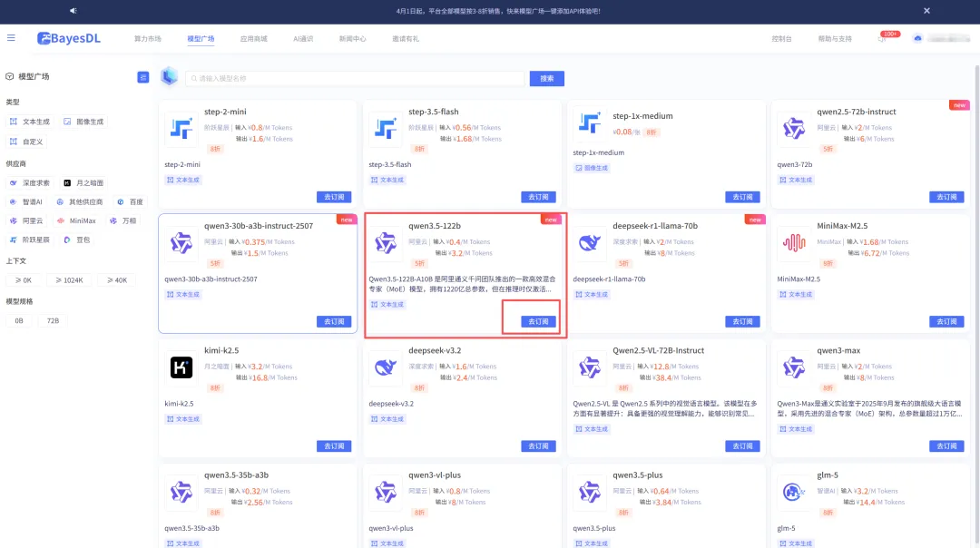Click the MiniMax-M2.5 waveform logo
The image size is (980, 548).
pos(794,243)
